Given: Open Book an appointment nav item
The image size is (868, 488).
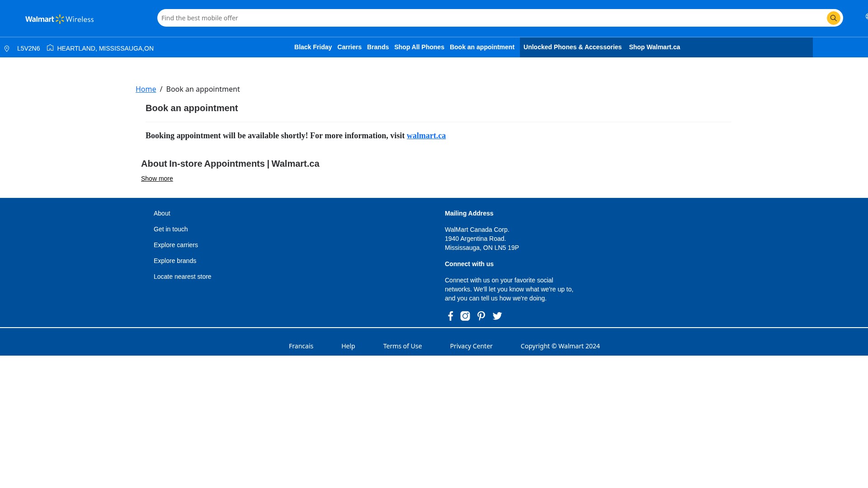Looking at the screenshot, I should (482, 47).
